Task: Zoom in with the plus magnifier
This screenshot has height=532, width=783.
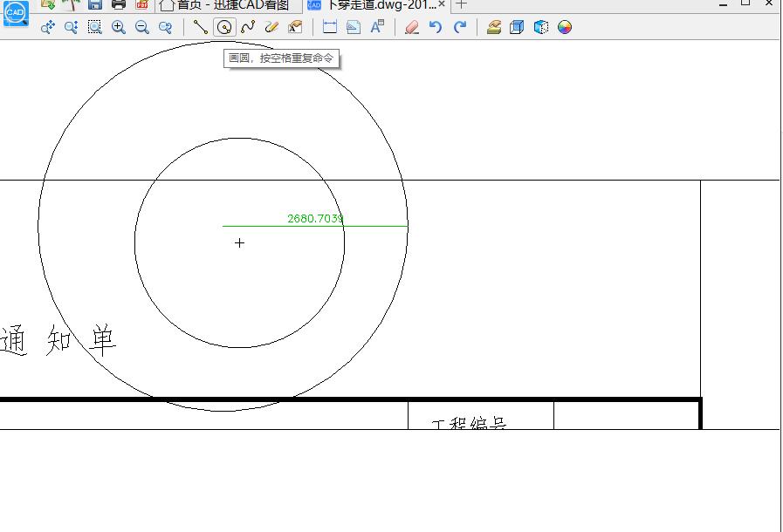Action: (x=119, y=27)
